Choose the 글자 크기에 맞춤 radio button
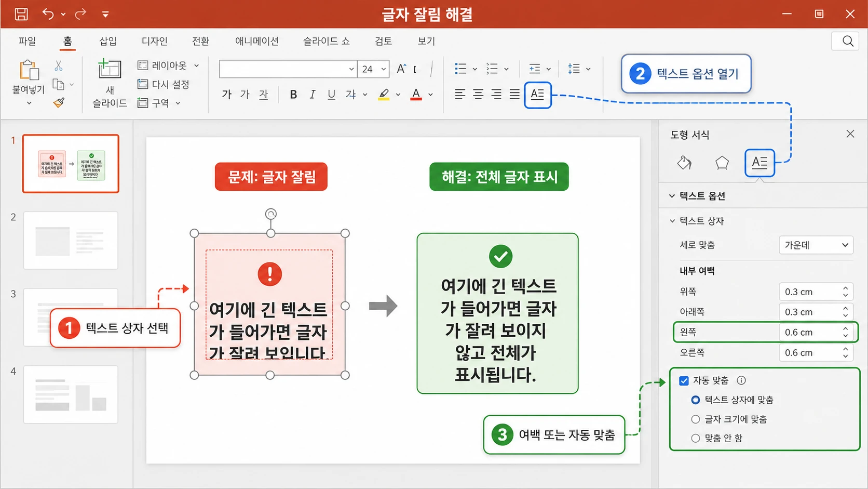This screenshot has height=489, width=868. coord(696,419)
